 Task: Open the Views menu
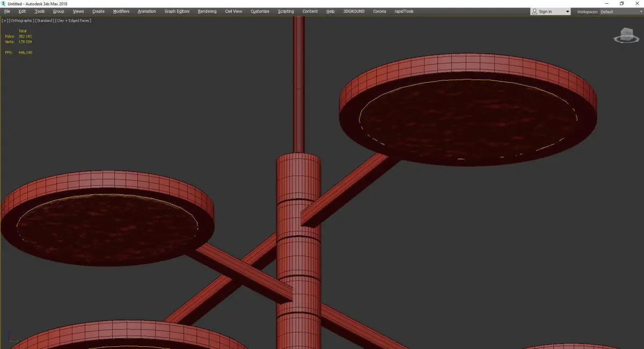(78, 11)
